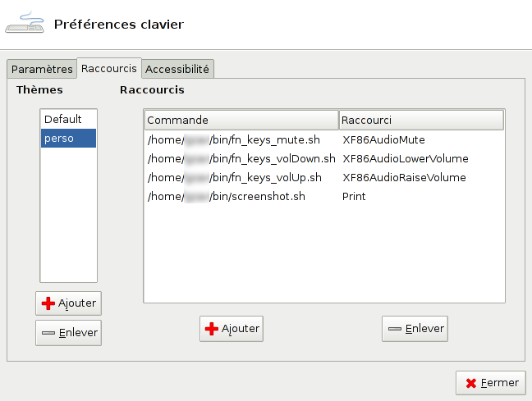
Task: Click the XF86AudioLowerVolume shortcut cell
Action: coord(405,158)
